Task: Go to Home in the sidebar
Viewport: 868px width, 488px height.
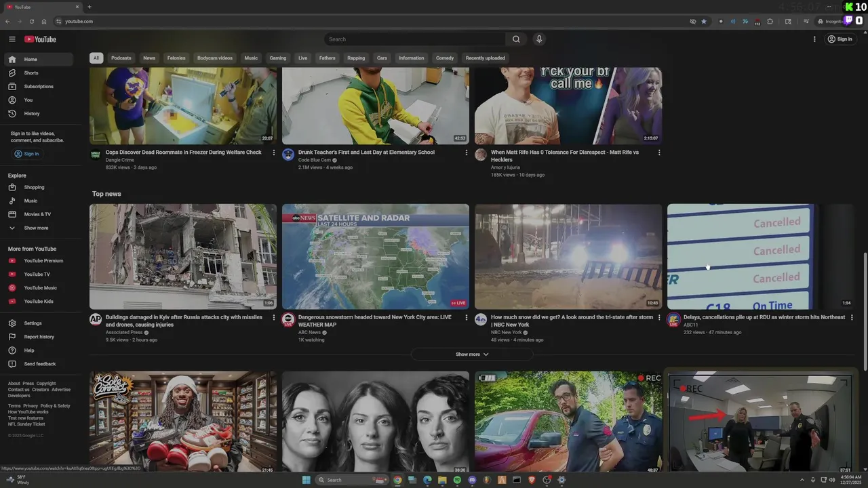Action: [x=39, y=60]
